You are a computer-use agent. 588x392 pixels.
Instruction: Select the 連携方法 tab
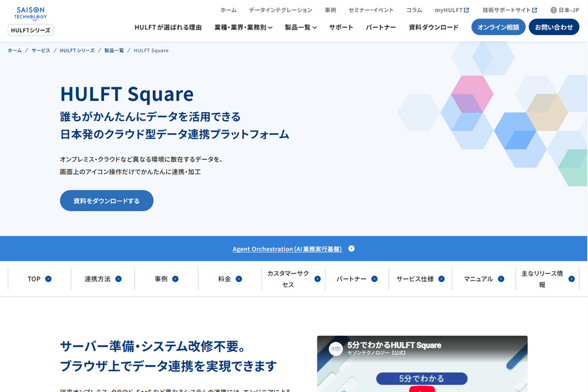pos(103,279)
